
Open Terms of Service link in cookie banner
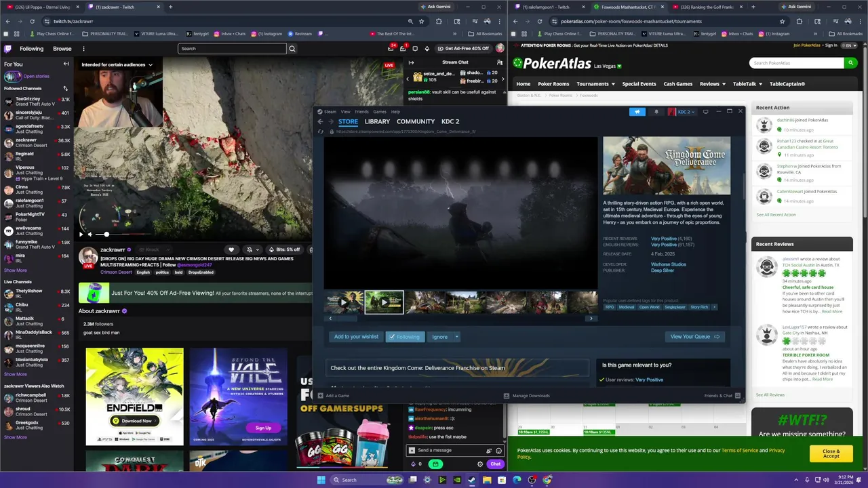[740, 450]
